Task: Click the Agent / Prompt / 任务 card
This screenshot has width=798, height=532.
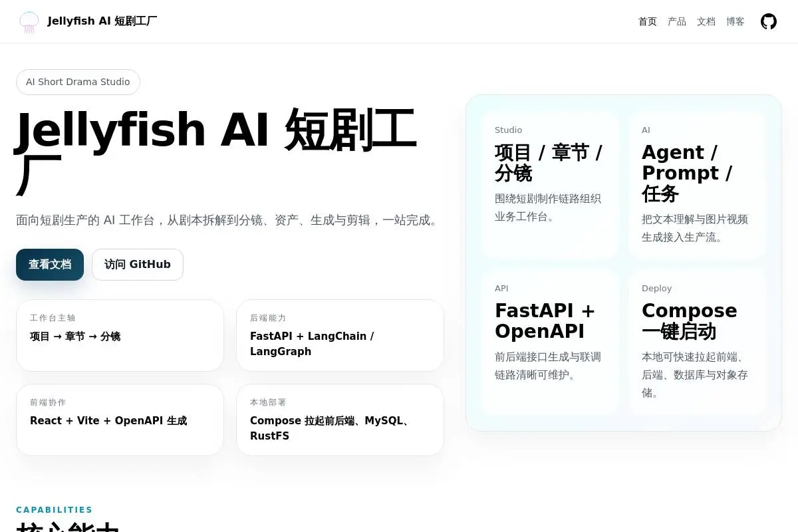Action: pos(697,184)
